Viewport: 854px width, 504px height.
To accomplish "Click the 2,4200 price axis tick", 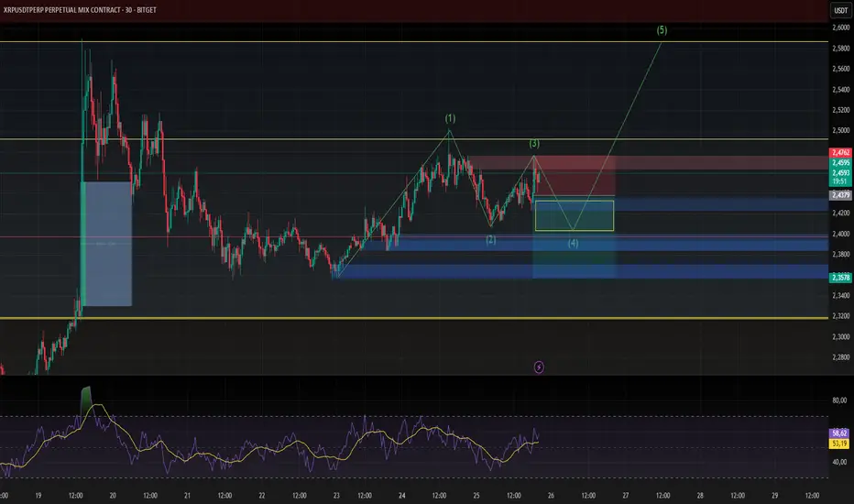I will 841,213.
